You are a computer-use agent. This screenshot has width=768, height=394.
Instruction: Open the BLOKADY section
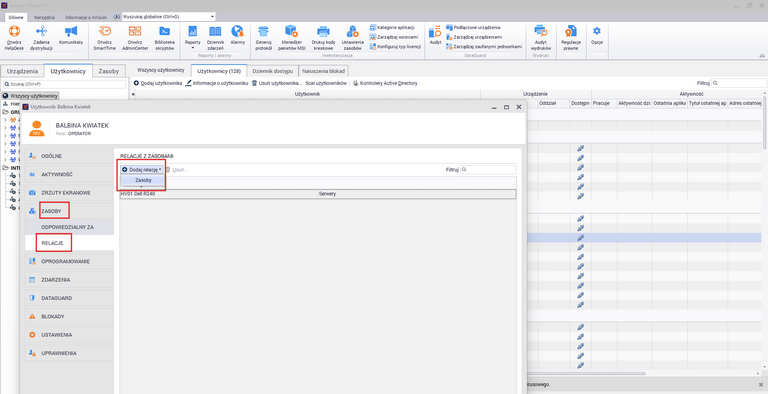[x=70, y=317]
